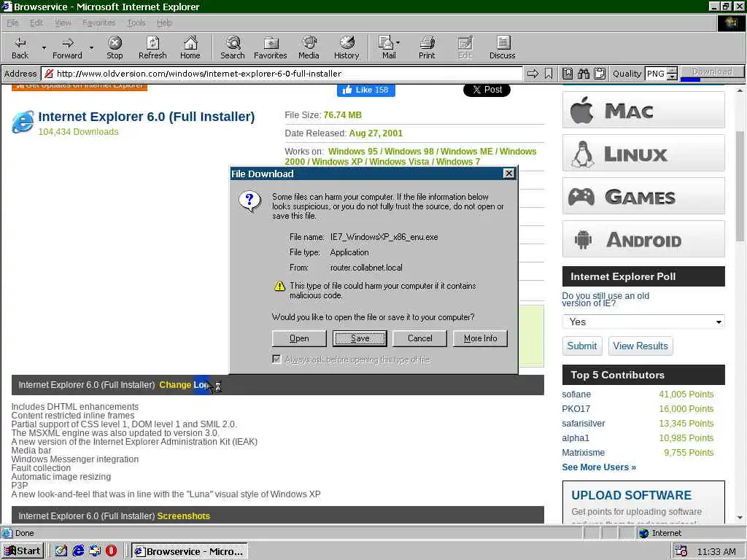Go forward with the Forward toolbar button
747x560 pixels.
tap(67, 47)
